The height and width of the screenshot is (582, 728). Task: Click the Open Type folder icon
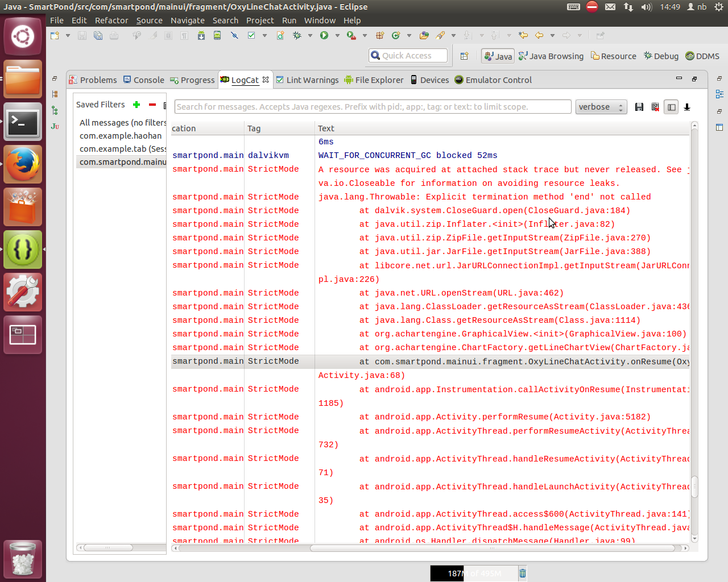click(x=424, y=35)
